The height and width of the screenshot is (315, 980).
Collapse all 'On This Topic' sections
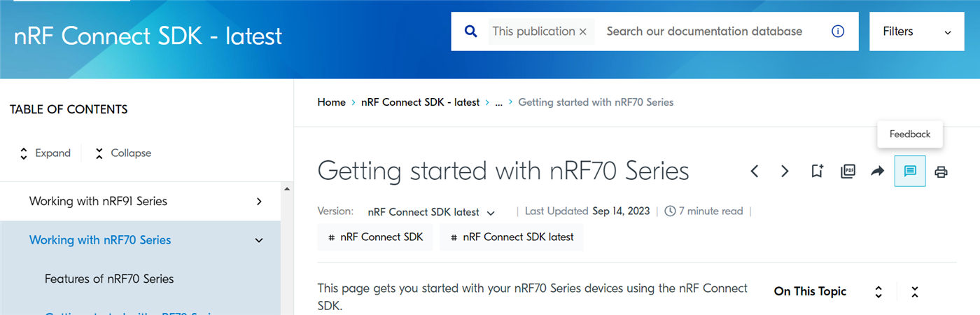[915, 292]
